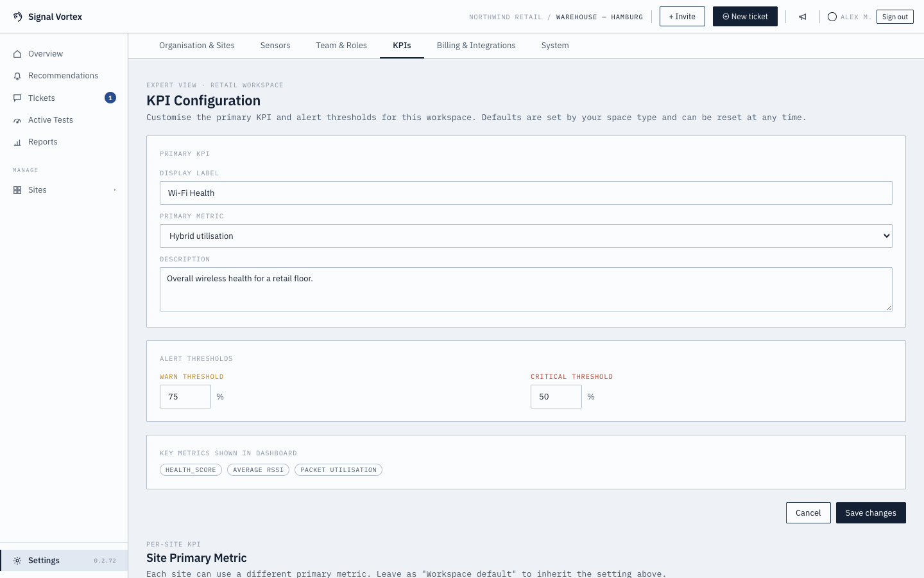Click the Sites grid icon

coord(17,190)
